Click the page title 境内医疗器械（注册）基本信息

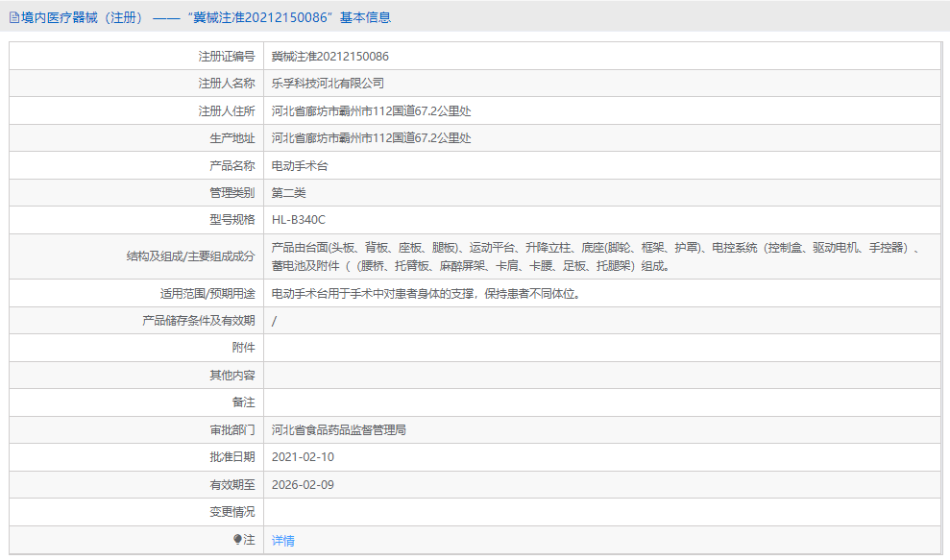coord(206,17)
